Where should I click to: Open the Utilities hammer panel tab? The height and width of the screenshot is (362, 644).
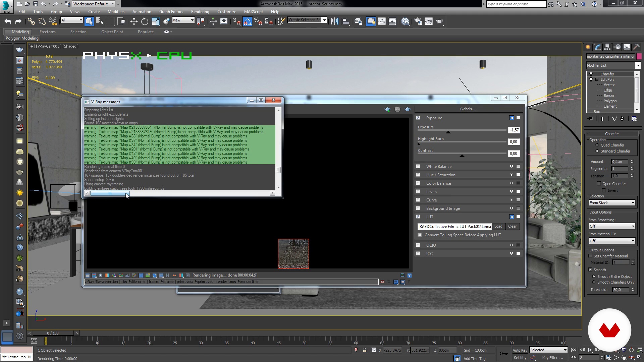click(x=637, y=47)
